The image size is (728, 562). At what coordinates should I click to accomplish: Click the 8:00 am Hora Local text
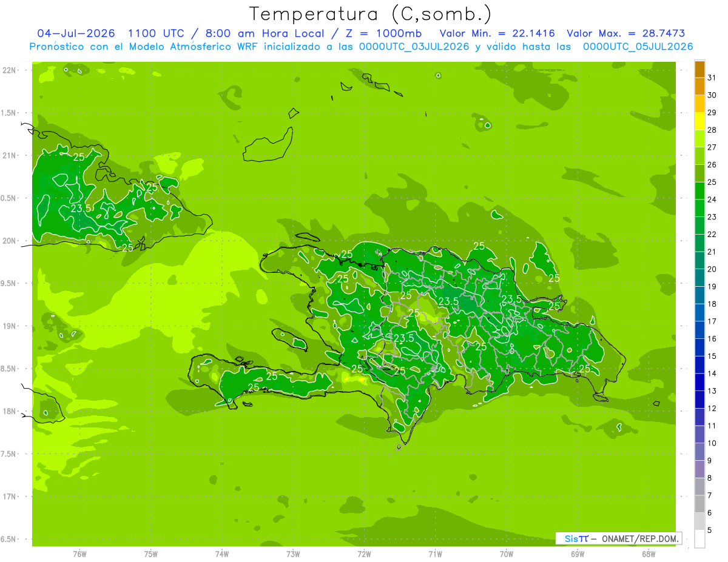click(271, 33)
